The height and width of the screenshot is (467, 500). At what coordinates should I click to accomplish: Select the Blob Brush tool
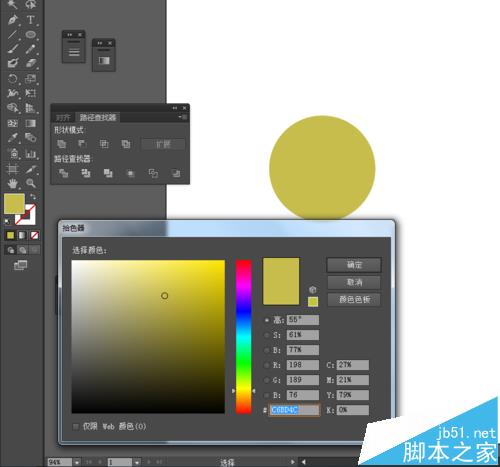coord(13,63)
